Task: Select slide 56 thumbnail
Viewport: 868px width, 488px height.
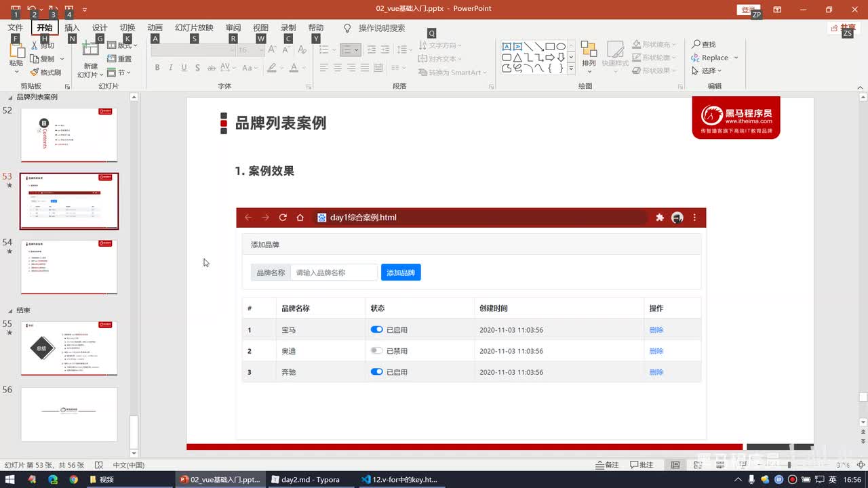Action: click(x=69, y=414)
